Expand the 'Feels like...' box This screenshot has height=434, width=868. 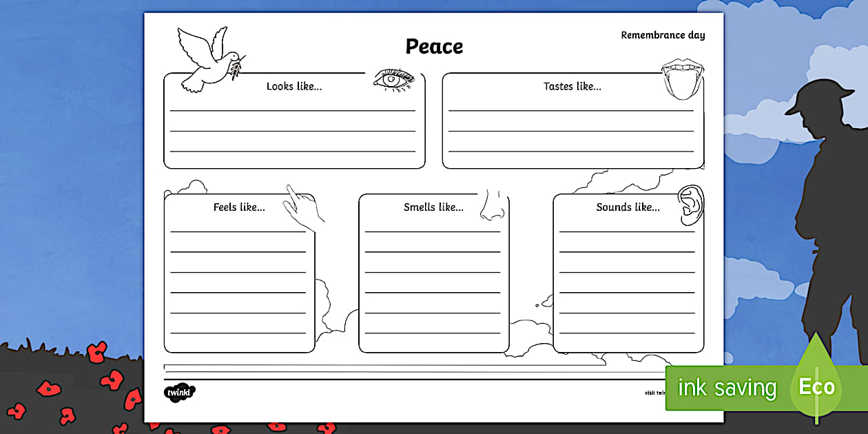tap(238, 207)
